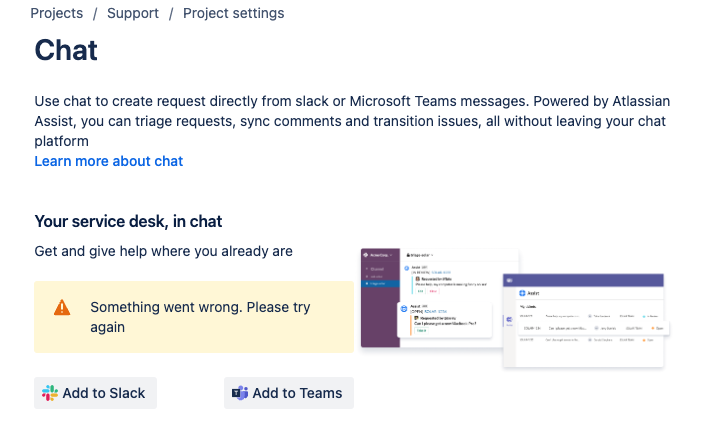Click 'Get and give help where you already are'
The width and height of the screenshot is (722, 436).
pos(163,251)
